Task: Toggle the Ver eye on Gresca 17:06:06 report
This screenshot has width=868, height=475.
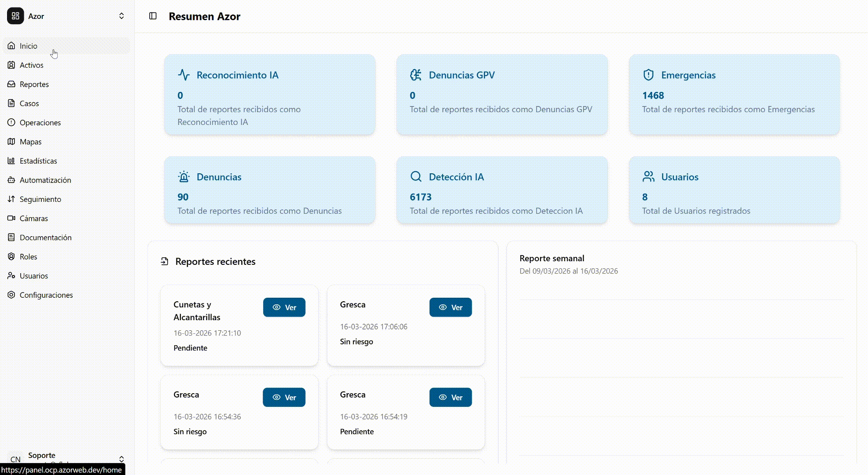Action: click(x=443, y=307)
